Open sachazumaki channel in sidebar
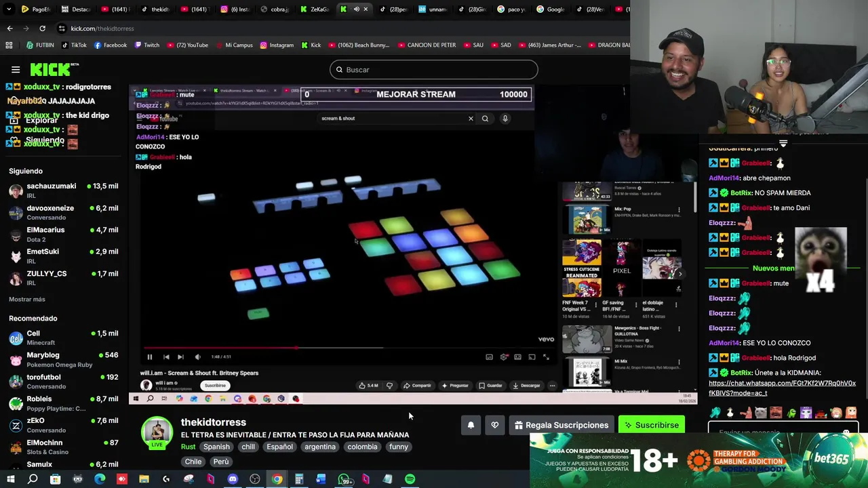The image size is (868, 488). click(x=64, y=190)
